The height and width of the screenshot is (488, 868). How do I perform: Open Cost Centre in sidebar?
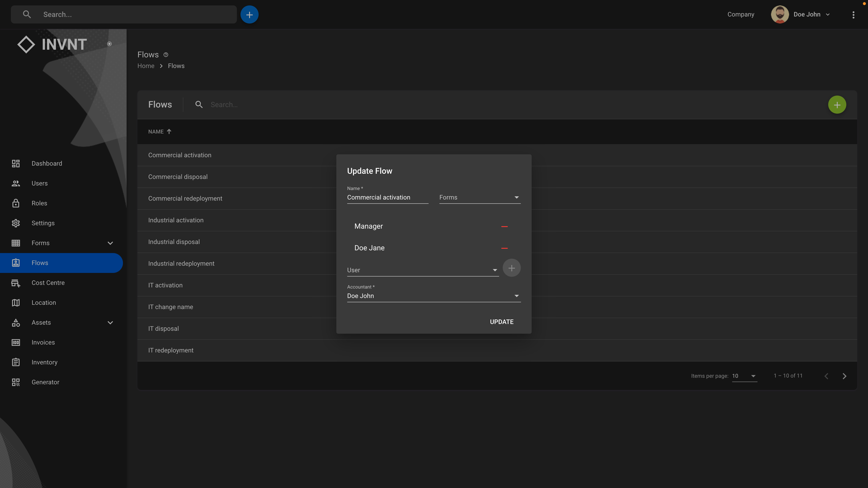coord(48,283)
